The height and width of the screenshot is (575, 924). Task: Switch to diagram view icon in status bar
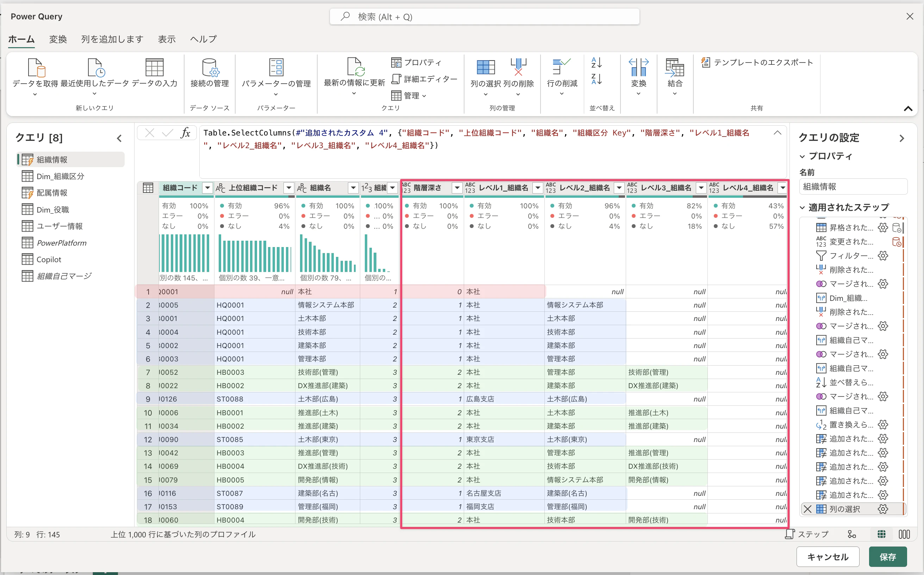(852, 534)
